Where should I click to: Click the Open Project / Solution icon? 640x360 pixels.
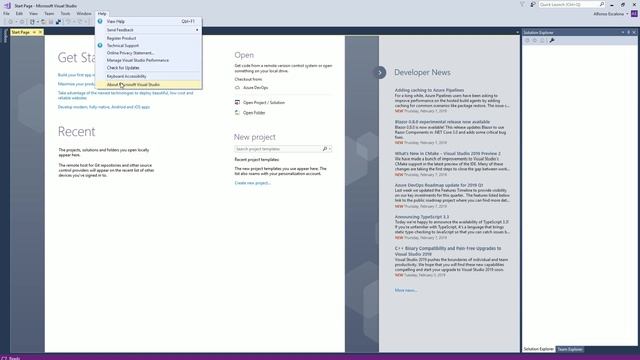[238, 102]
